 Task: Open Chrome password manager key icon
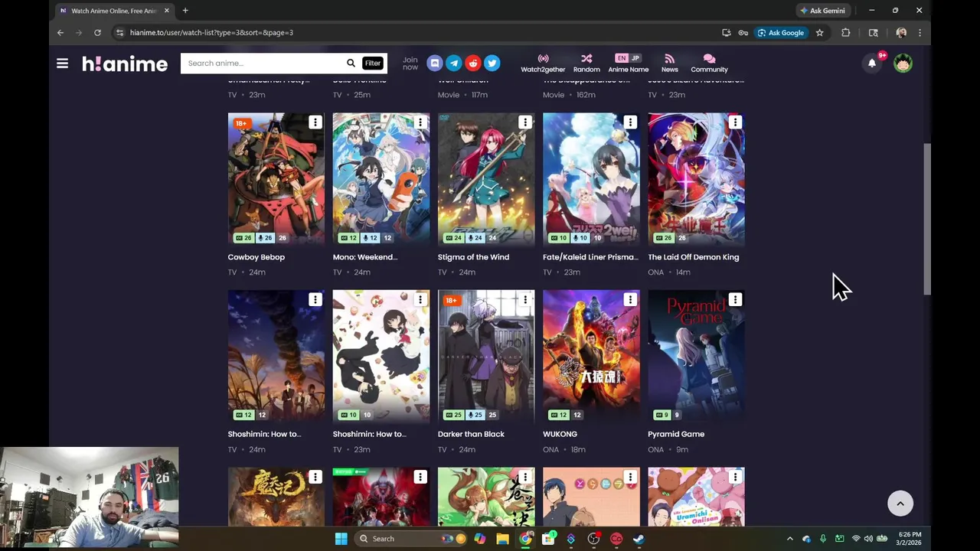click(x=743, y=33)
